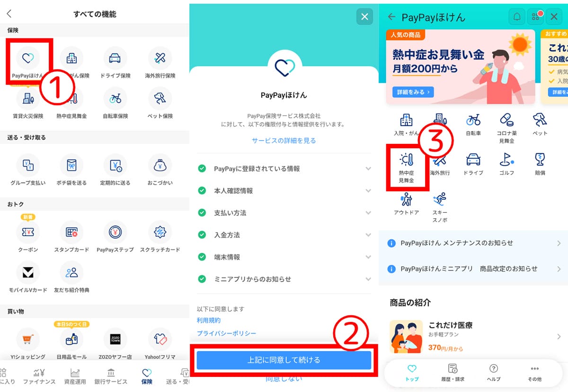The height and width of the screenshot is (392, 568).
Task: Open PayPayステップ icon
Action: click(115, 232)
